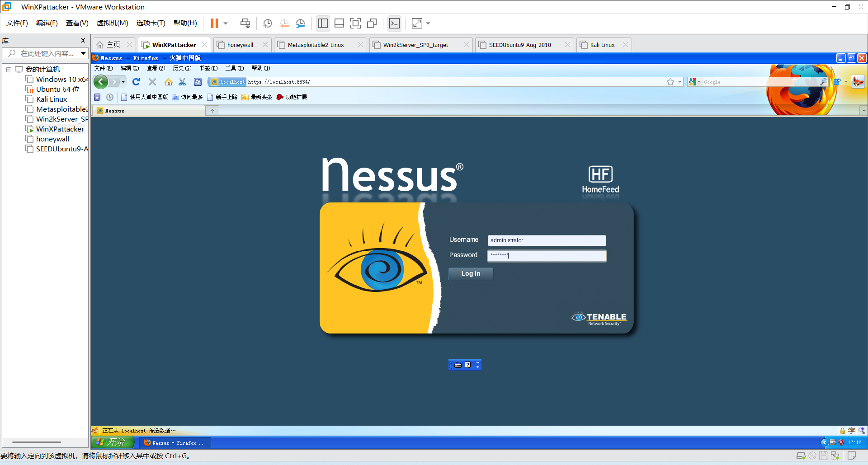Reload the page in Firefox
The image size is (868, 465).
[x=136, y=82]
